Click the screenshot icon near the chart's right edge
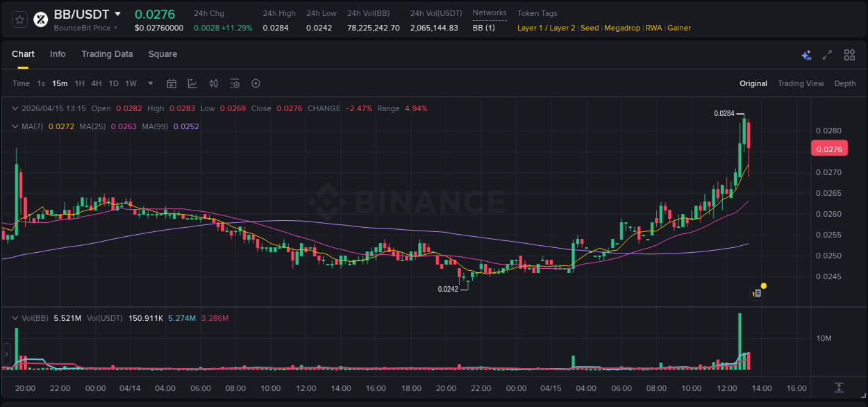 [756, 292]
